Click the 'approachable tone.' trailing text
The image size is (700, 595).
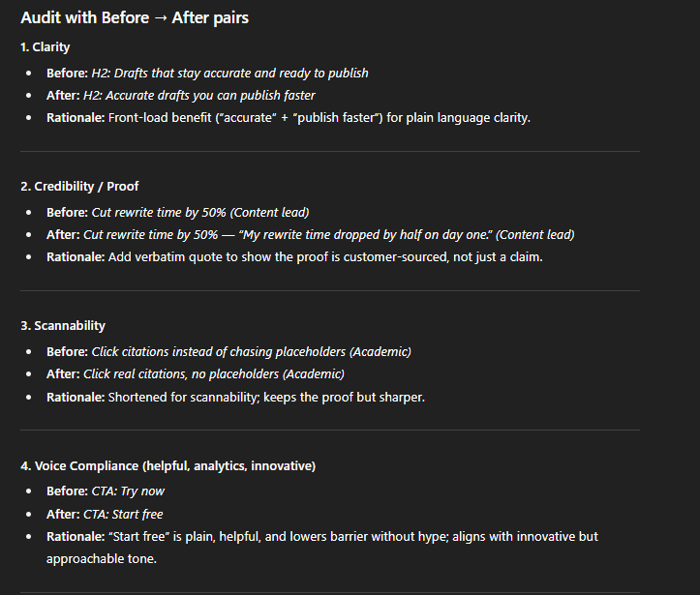pos(102,559)
